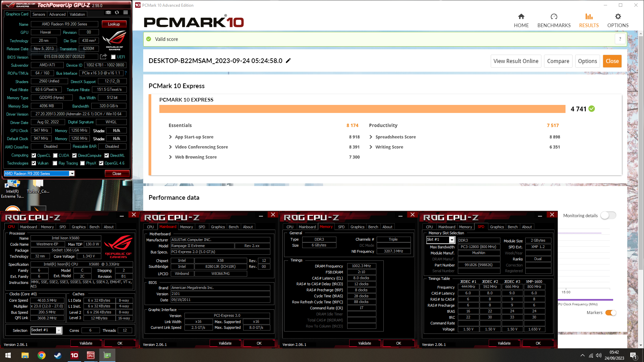Toggle the Ray Tracing checkbox
Viewport: 644px width, 362px height.
[x=55, y=163]
